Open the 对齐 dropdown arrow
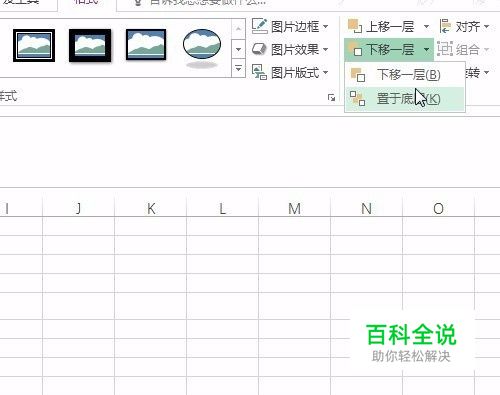The width and height of the screenshot is (500, 395). pyautogui.click(x=486, y=27)
